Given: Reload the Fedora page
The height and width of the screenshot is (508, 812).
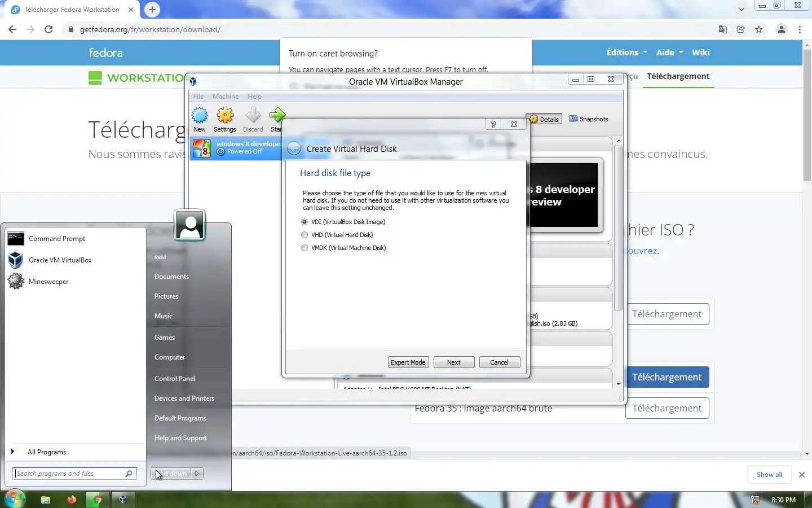Looking at the screenshot, I should coord(48,29).
